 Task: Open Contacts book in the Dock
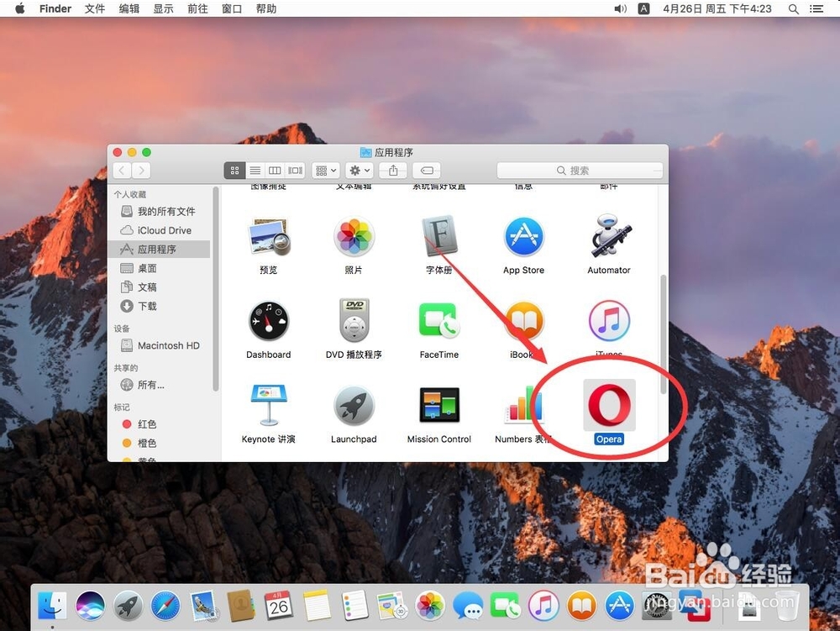(241, 606)
